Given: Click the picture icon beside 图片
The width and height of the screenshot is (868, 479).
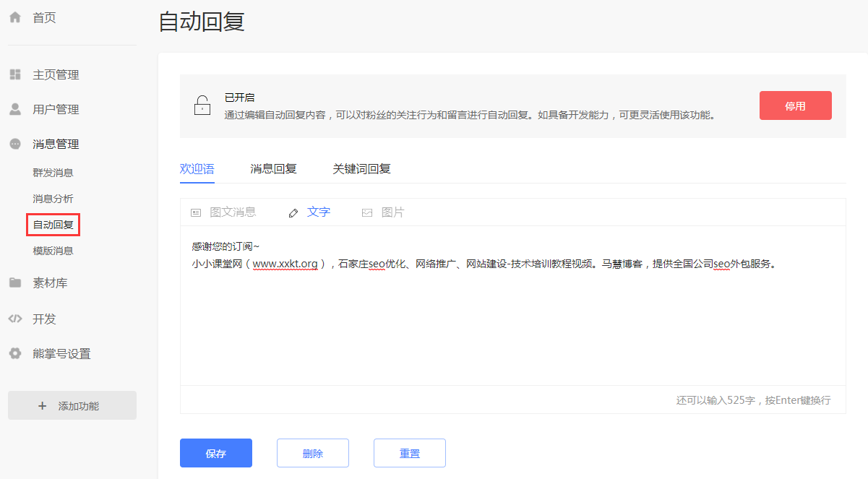Looking at the screenshot, I should coord(367,212).
